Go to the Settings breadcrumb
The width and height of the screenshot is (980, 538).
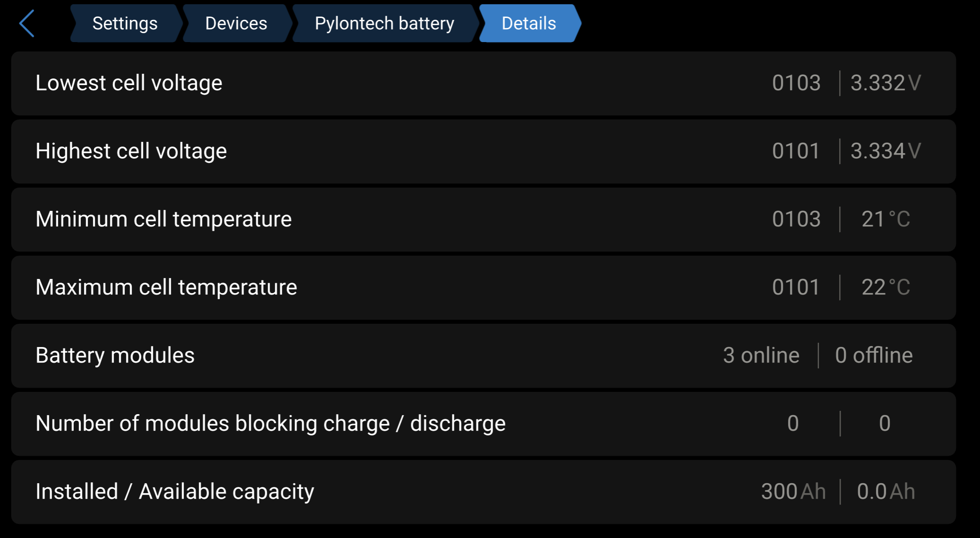(125, 23)
